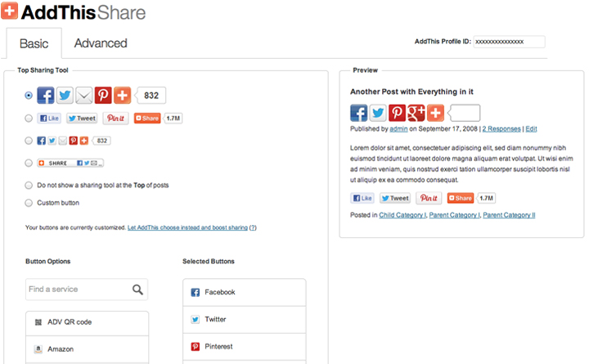Click Twitter icon in Preview panel
589x364 pixels.
[378, 113]
